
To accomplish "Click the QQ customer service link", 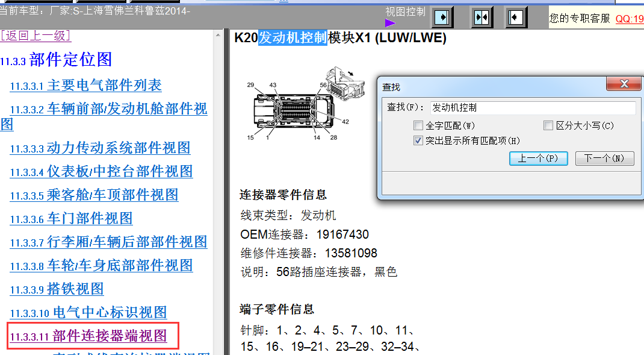I will coord(629,19).
